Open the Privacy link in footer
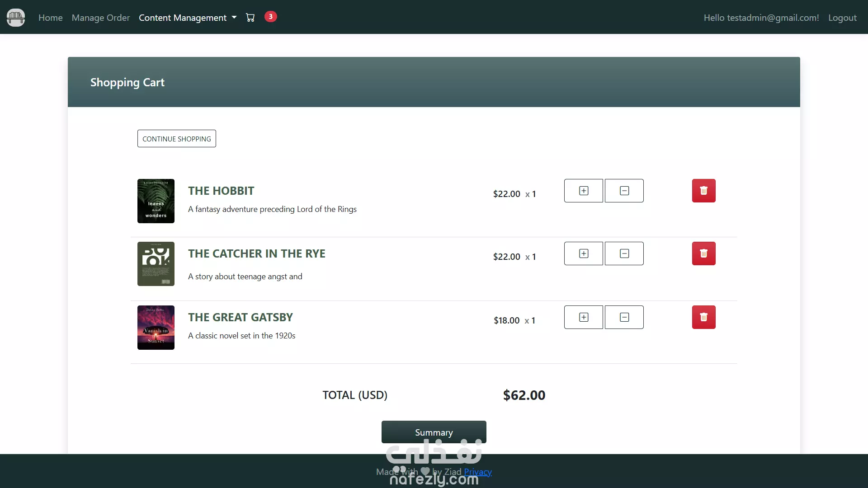868x488 pixels. 478,472
